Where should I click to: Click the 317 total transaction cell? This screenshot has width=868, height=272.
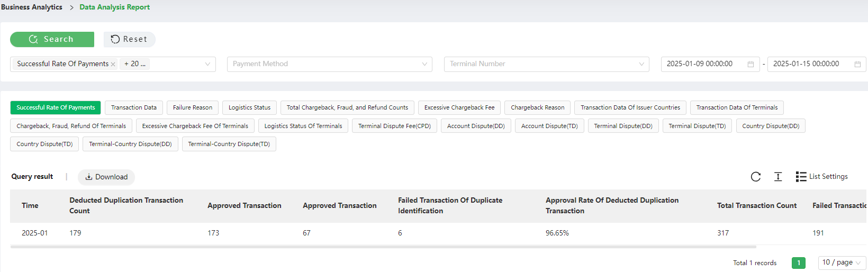[x=723, y=233]
